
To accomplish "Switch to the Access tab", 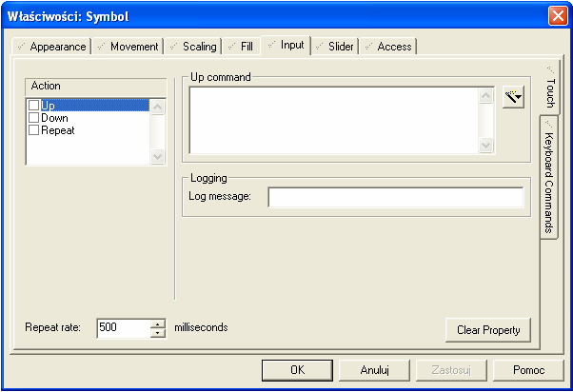I will coord(388,47).
